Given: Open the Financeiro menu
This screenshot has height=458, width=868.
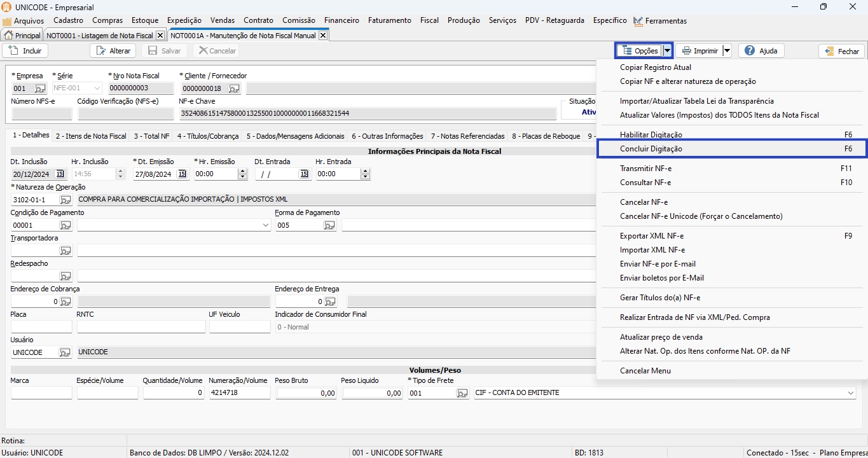Looking at the screenshot, I should tap(341, 20).
